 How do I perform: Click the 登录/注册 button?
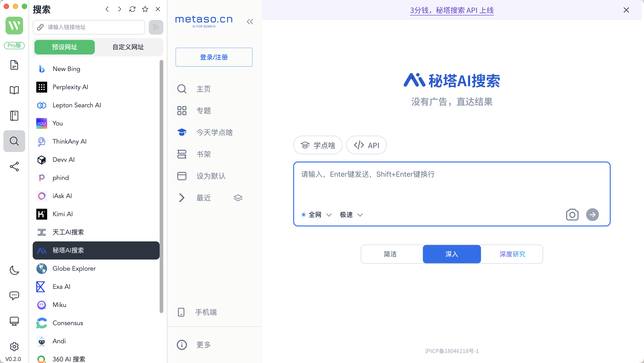[x=214, y=57]
